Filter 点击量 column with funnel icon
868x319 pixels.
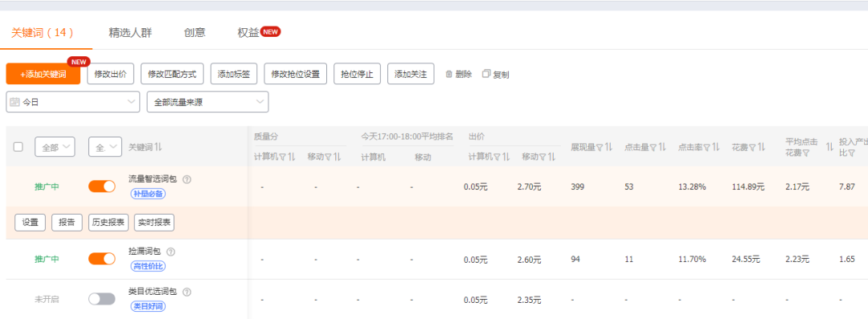tap(653, 147)
